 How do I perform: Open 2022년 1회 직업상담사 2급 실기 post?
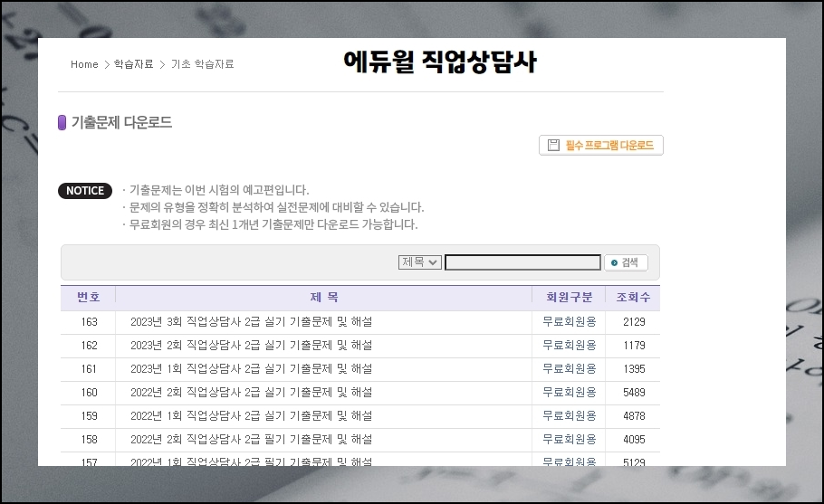[x=251, y=416]
